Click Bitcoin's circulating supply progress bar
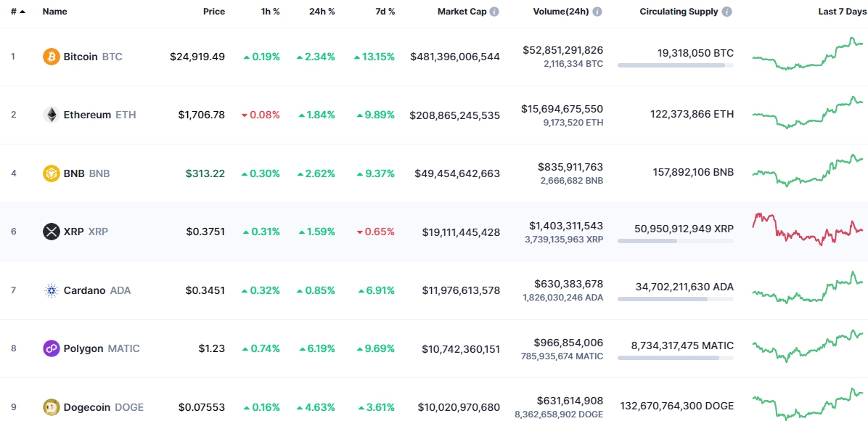This screenshot has width=868, height=429. click(676, 65)
